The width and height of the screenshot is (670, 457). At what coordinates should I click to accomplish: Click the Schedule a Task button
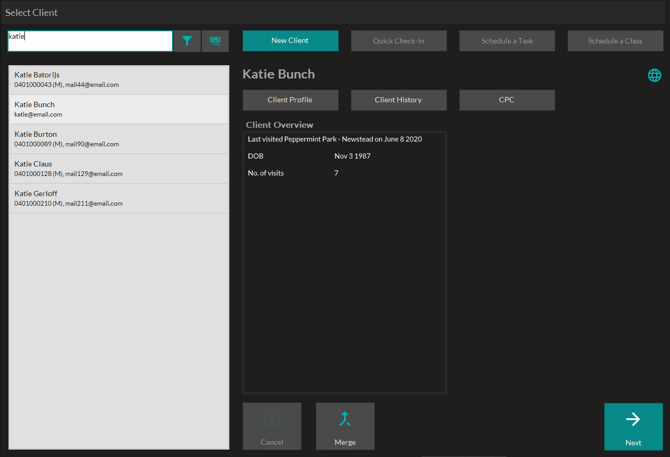tap(507, 41)
